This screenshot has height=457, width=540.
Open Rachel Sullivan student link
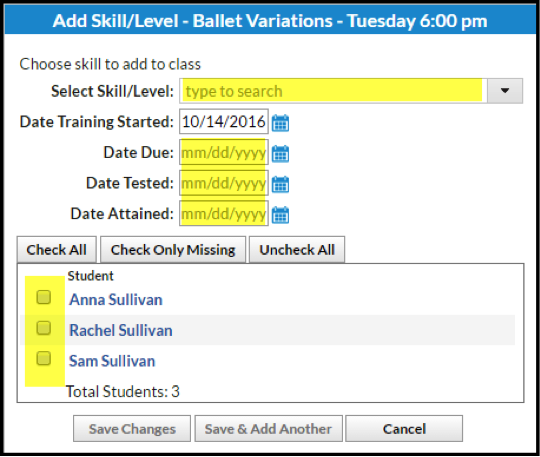point(121,330)
